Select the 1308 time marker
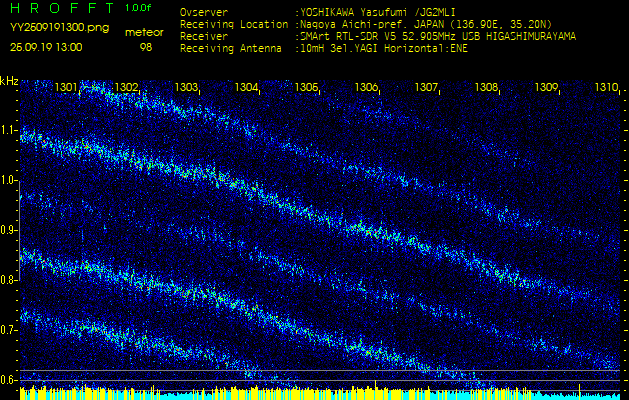 486,88
